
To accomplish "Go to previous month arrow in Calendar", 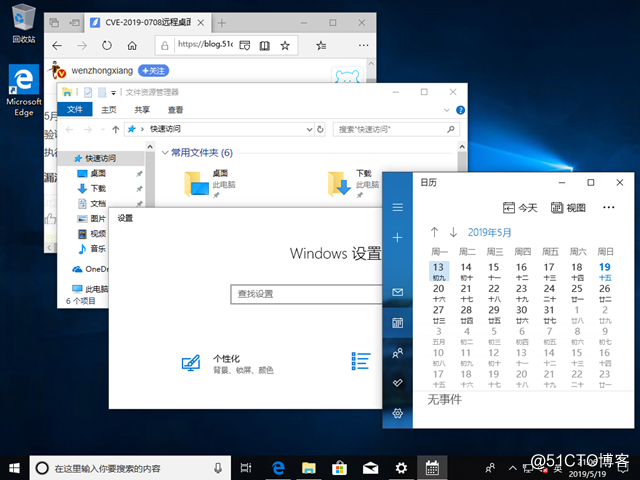I will 434,232.
